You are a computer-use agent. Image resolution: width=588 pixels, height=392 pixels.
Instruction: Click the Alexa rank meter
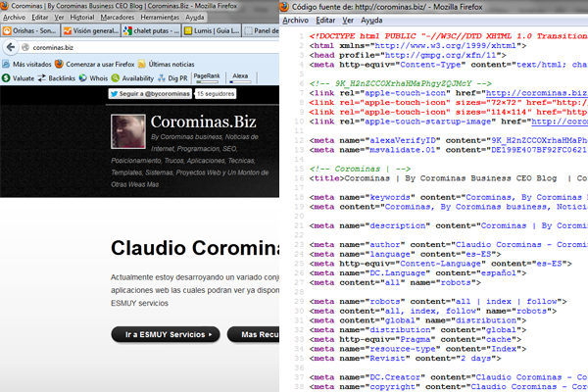click(x=240, y=77)
